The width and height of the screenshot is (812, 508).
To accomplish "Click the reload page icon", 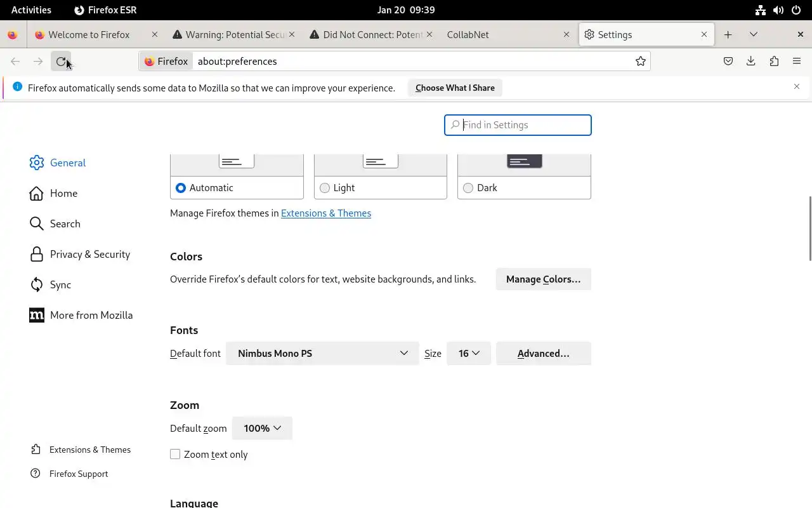I will (x=61, y=62).
